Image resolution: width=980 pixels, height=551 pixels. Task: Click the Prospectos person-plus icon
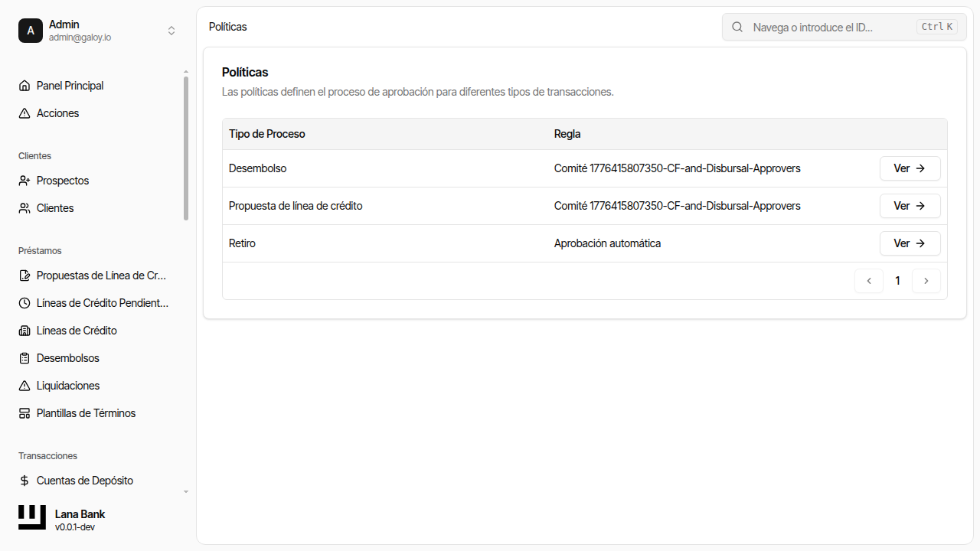click(x=24, y=181)
